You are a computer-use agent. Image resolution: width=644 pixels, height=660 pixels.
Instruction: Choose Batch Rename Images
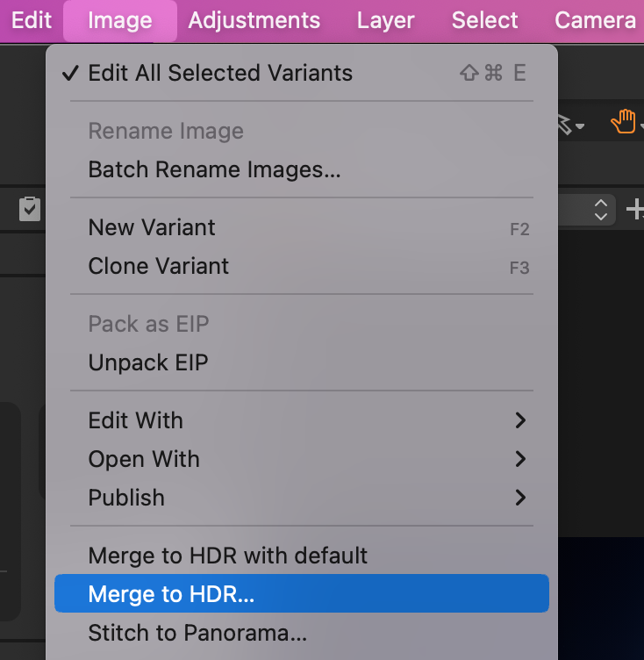[x=214, y=169]
